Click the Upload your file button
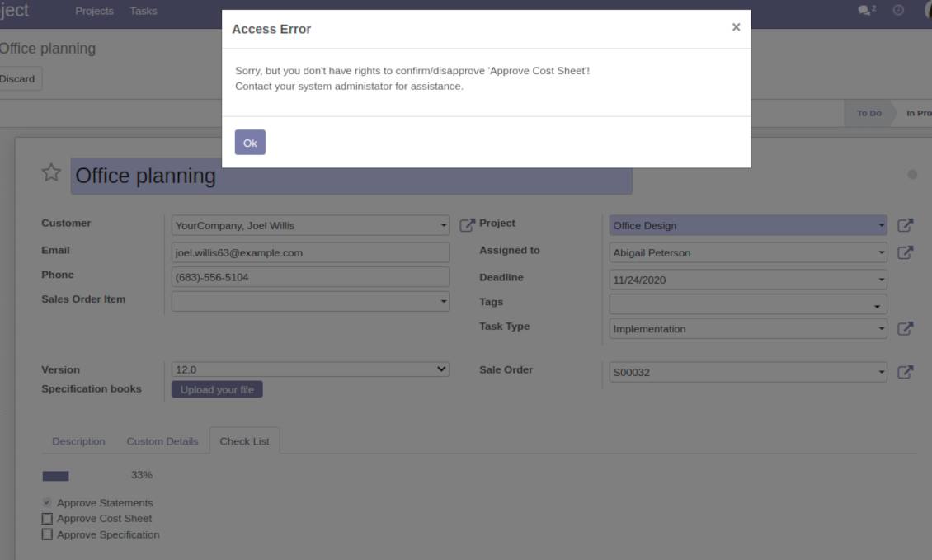The width and height of the screenshot is (932, 560). tap(217, 389)
